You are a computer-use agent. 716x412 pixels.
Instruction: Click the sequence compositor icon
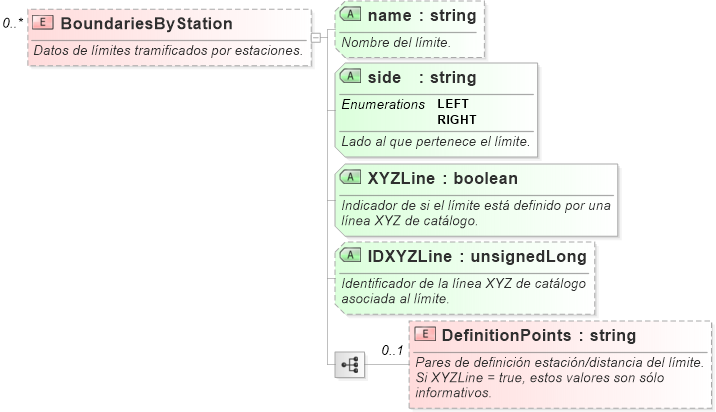(x=350, y=364)
